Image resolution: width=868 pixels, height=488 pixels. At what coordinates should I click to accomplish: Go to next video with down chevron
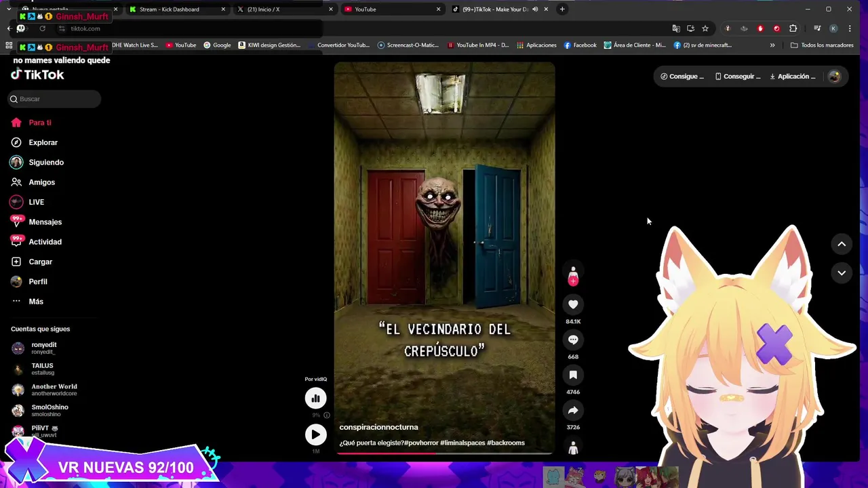point(842,272)
